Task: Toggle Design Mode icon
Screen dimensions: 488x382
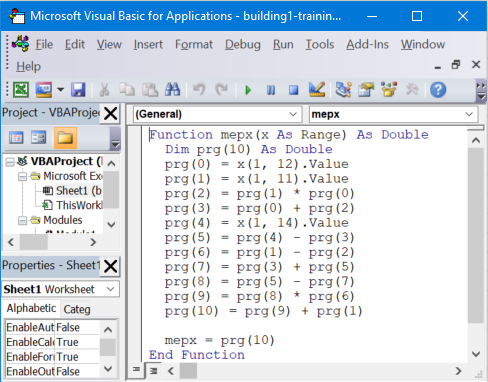Action: [316, 90]
